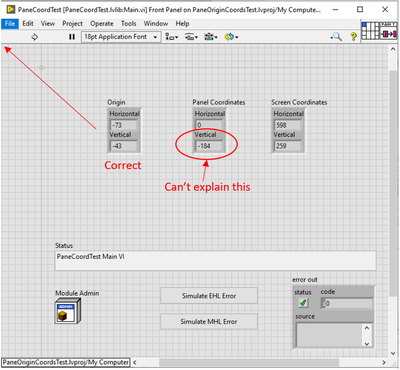Open the 18pt Application Font dropdown
Image resolution: width=400 pixels, height=370 pixels.
(x=121, y=37)
